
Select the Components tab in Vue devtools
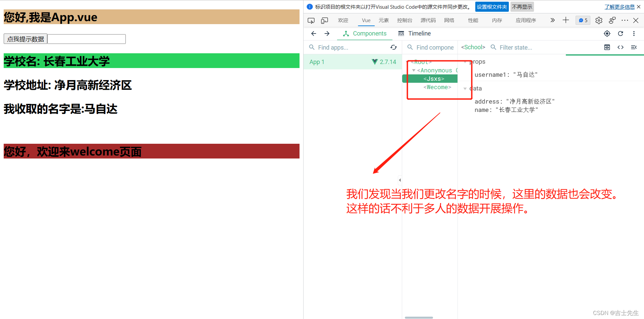coord(365,34)
